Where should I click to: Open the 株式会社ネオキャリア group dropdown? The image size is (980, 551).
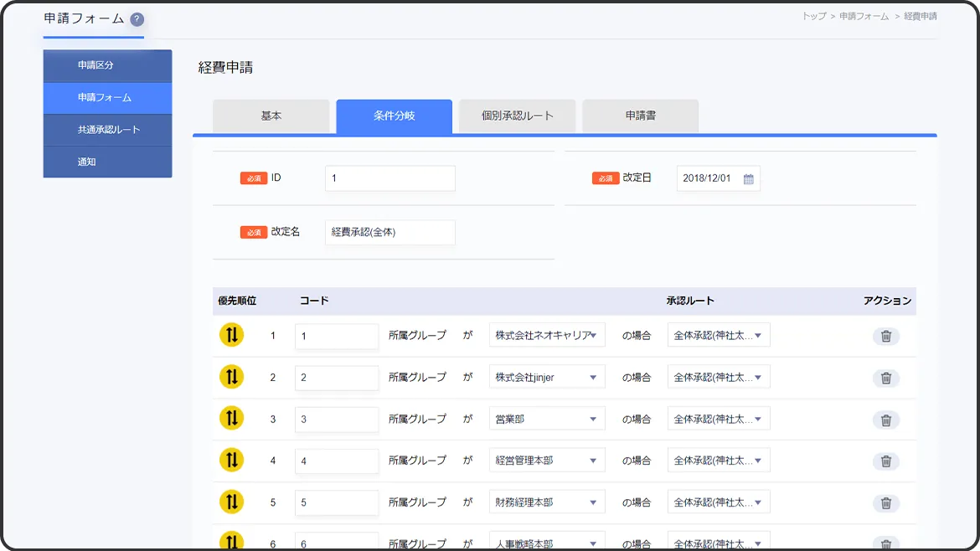pyautogui.click(x=547, y=335)
